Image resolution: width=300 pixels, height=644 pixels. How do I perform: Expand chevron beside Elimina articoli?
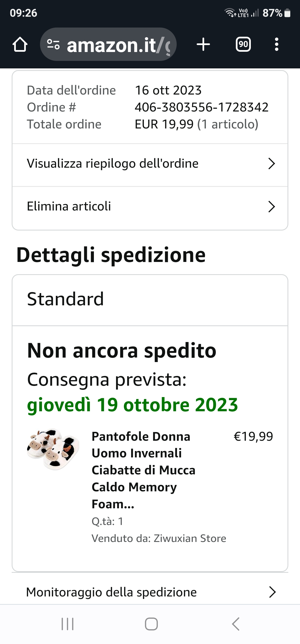[271, 207]
